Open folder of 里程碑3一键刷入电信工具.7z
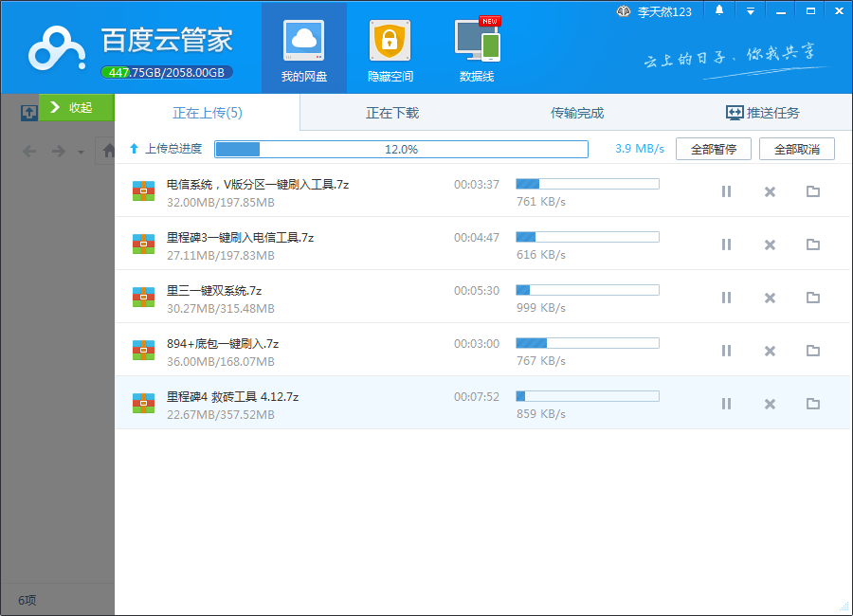853x616 pixels. click(x=813, y=245)
